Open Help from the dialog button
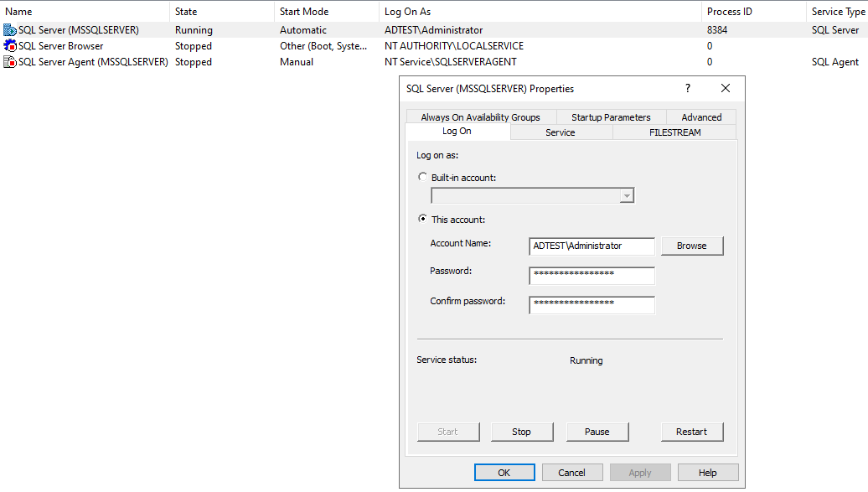Viewport: 868px width, 492px height. pos(708,473)
